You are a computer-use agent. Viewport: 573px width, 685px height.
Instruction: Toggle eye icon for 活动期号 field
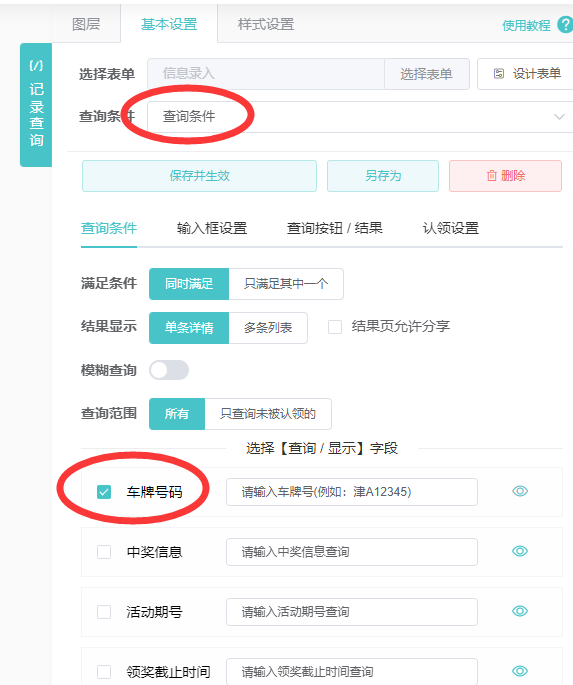click(x=520, y=611)
